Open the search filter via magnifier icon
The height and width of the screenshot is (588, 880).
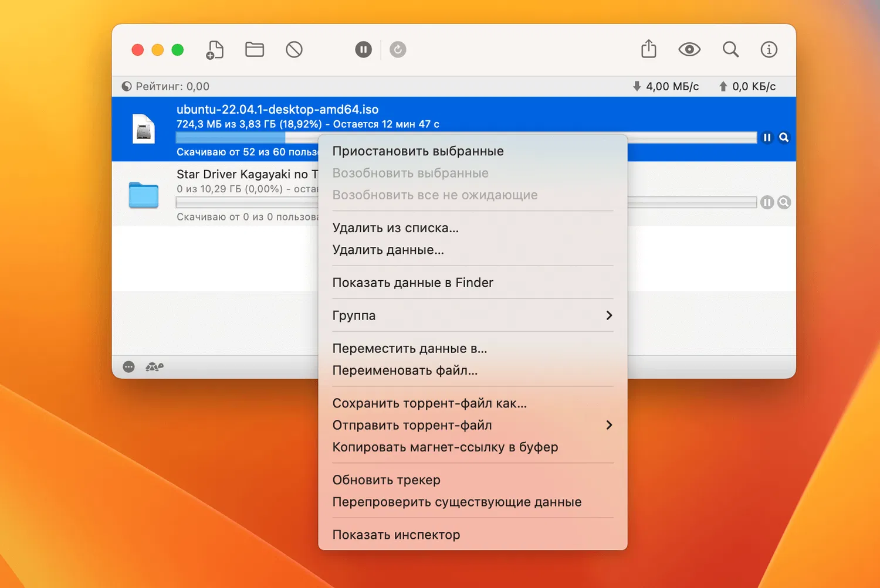[x=730, y=50]
